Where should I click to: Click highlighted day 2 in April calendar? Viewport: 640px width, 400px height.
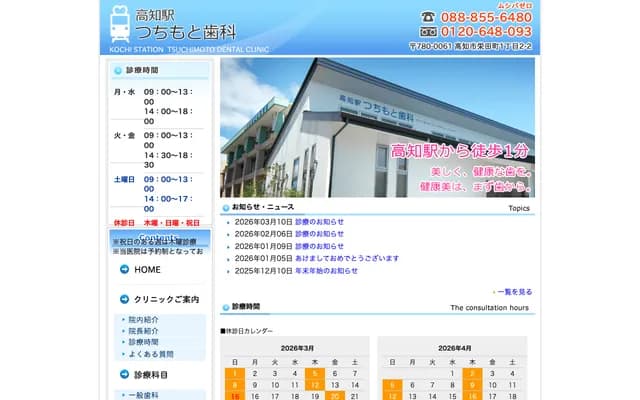click(x=472, y=373)
